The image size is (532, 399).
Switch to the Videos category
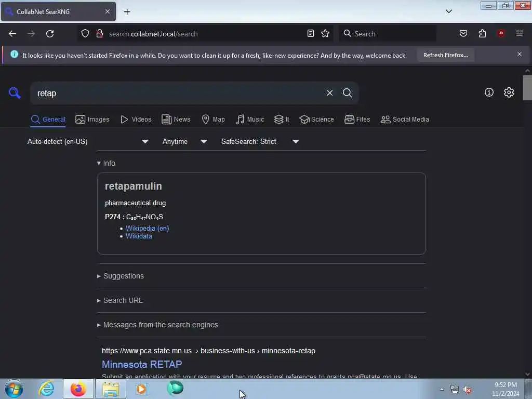[x=136, y=119]
